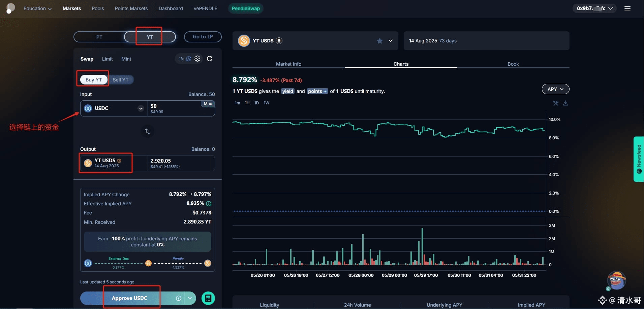644x309 pixels.
Task: Switch to Book tab
Action: 513,64
